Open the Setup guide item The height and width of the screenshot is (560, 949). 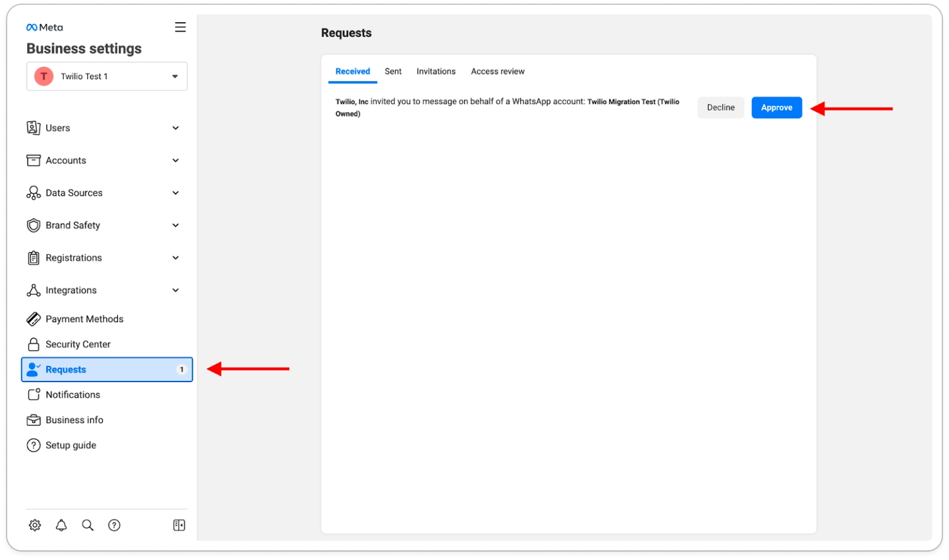coord(70,445)
